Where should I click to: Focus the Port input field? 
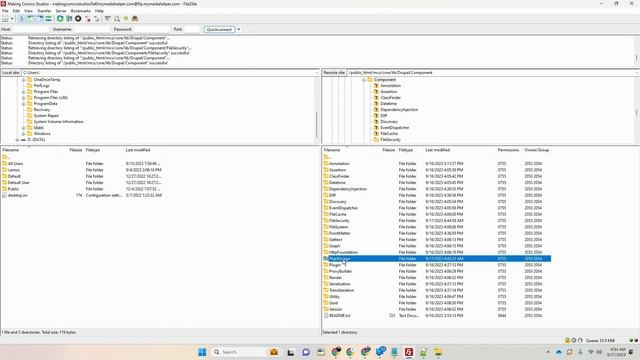coord(192,29)
